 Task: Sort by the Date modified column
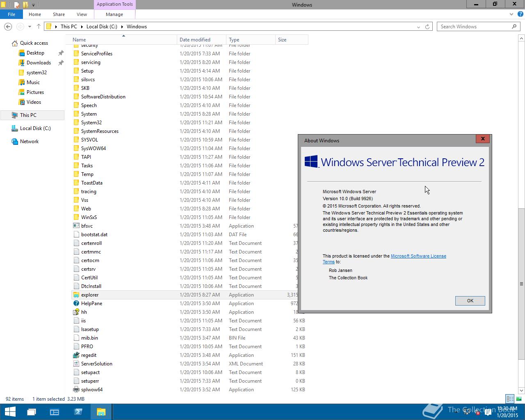click(201, 40)
